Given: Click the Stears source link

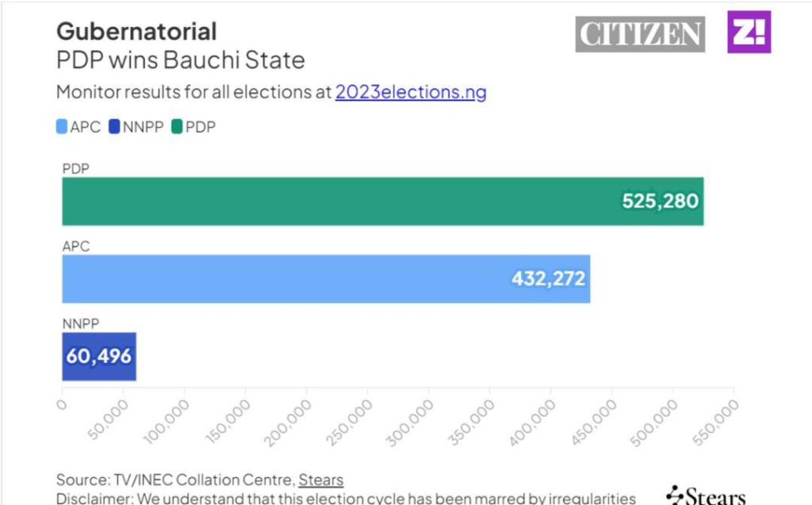Looking at the screenshot, I should pyautogui.click(x=320, y=480).
